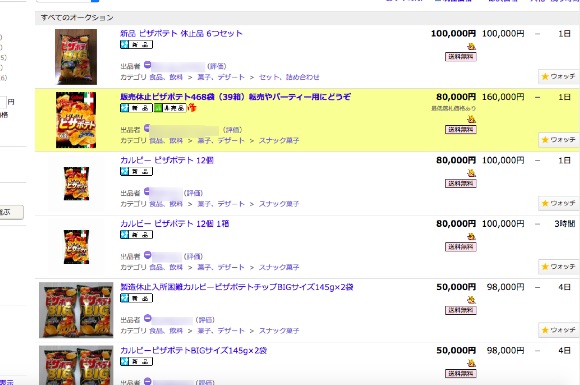Click seller rating icon on 12個 1箱 listing
The height and width of the screenshot is (385, 580).
147,255
